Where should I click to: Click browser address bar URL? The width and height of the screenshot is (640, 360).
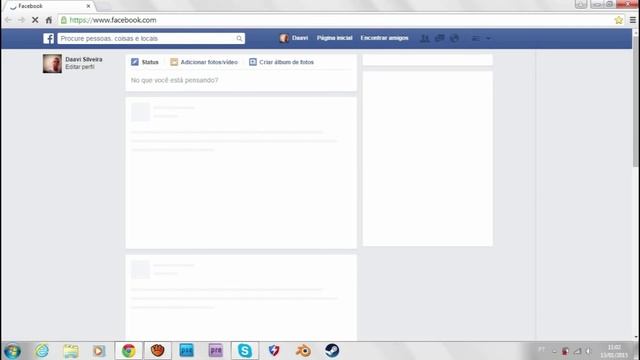pyautogui.click(x=113, y=20)
